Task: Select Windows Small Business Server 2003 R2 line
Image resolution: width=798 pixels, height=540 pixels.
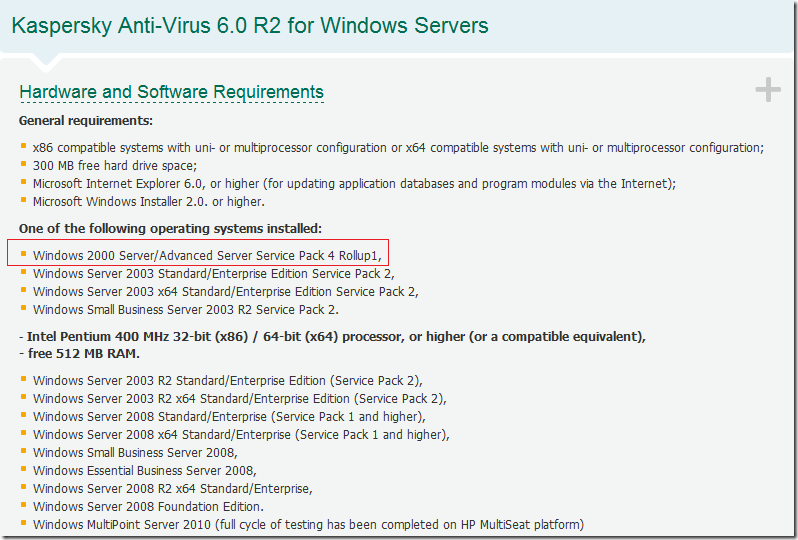Action: tap(186, 309)
